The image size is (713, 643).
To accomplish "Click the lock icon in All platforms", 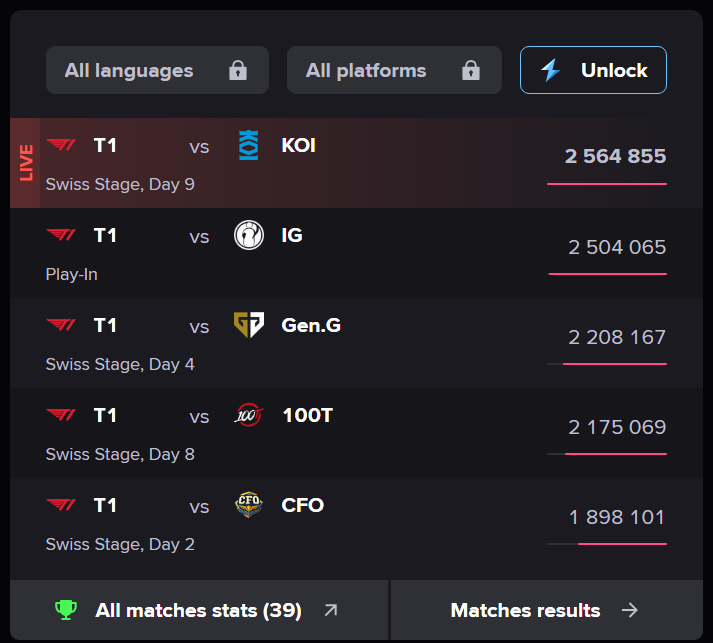I will click(470, 70).
